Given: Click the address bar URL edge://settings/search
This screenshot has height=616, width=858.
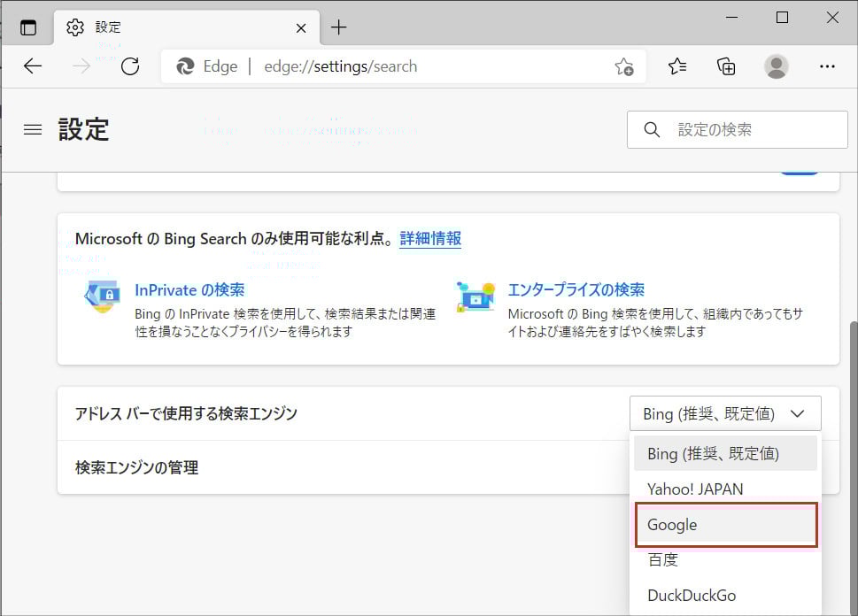Looking at the screenshot, I should pyautogui.click(x=340, y=66).
